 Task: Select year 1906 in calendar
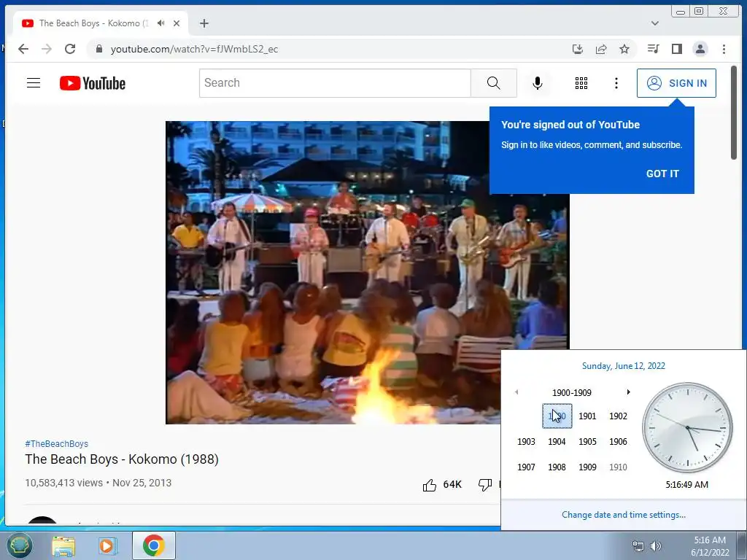coord(618,441)
